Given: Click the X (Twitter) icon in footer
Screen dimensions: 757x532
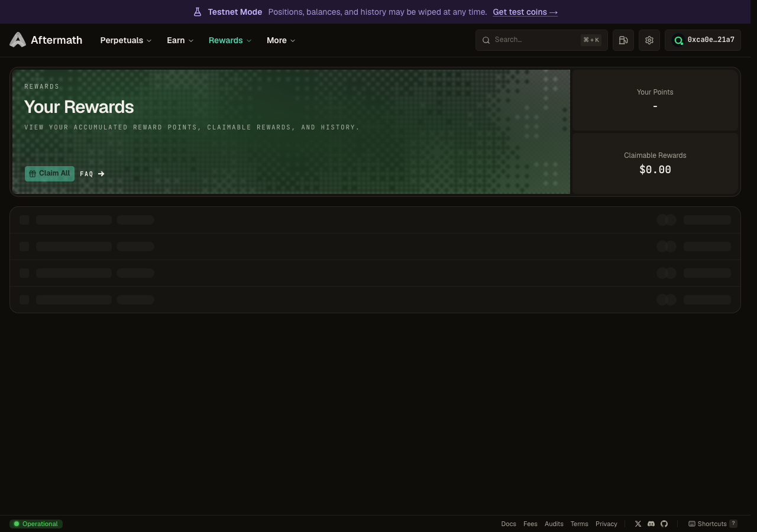Looking at the screenshot, I should (x=638, y=524).
